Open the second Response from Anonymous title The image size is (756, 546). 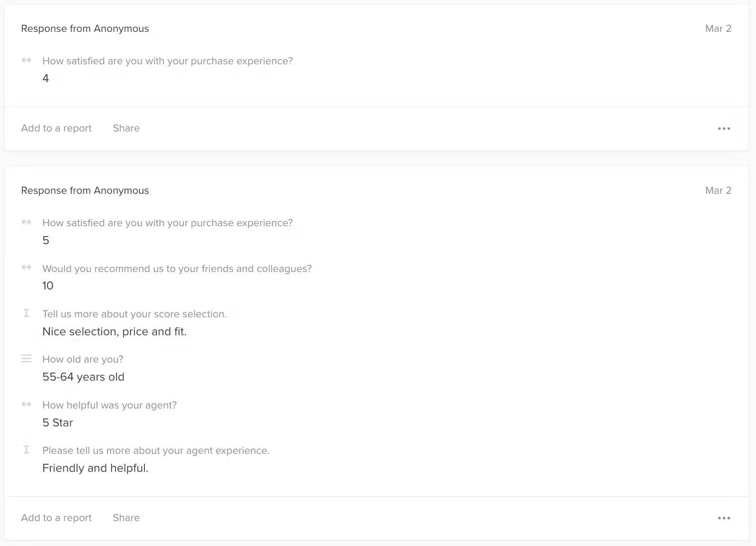point(85,190)
